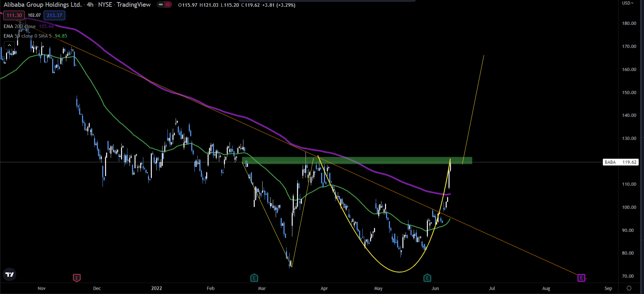This screenshot has width=644, height=294.
Task: Click the 80.00 price scale label
Action: click(628, 253)
